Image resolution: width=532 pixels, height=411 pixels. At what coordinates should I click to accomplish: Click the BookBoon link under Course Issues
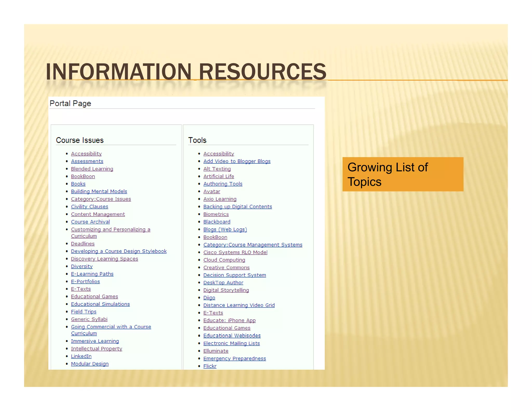click(83, 176)
